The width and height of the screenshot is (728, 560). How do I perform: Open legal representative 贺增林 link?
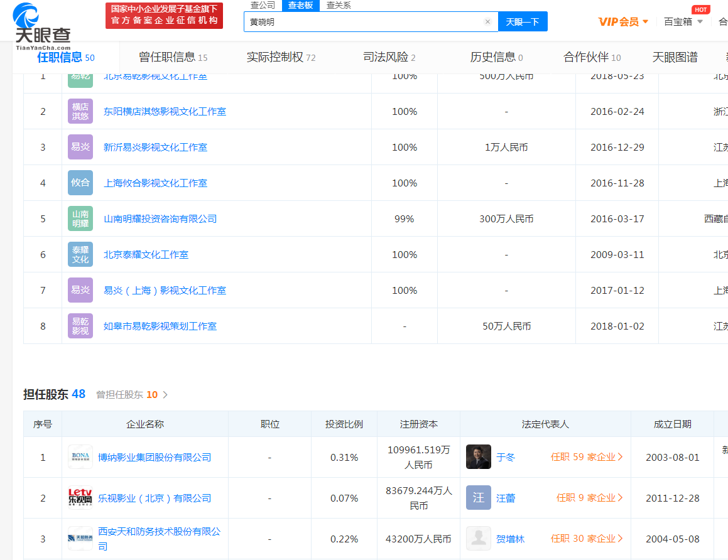[510, 539]
